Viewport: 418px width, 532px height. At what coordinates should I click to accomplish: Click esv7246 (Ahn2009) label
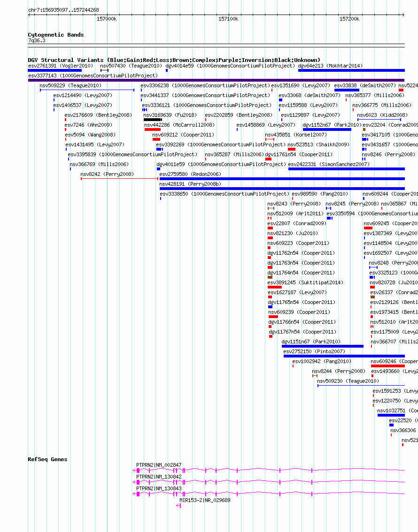click(x=89, y=125)
